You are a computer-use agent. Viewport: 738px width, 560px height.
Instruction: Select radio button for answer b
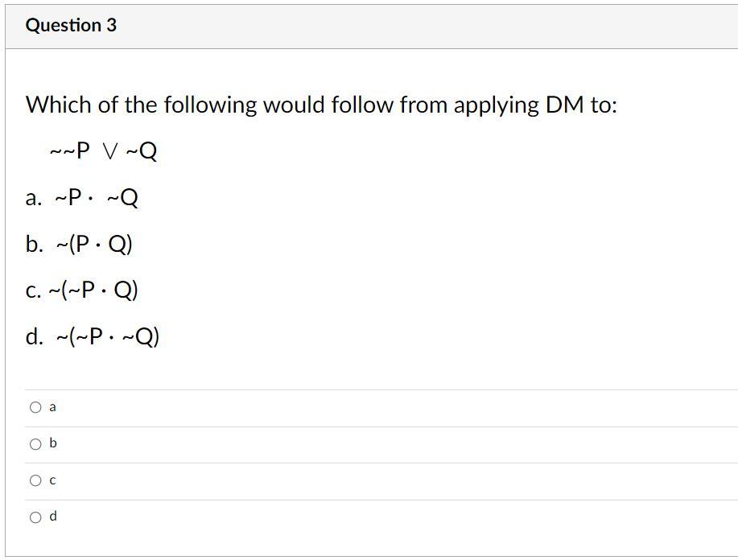pos(35,444)
